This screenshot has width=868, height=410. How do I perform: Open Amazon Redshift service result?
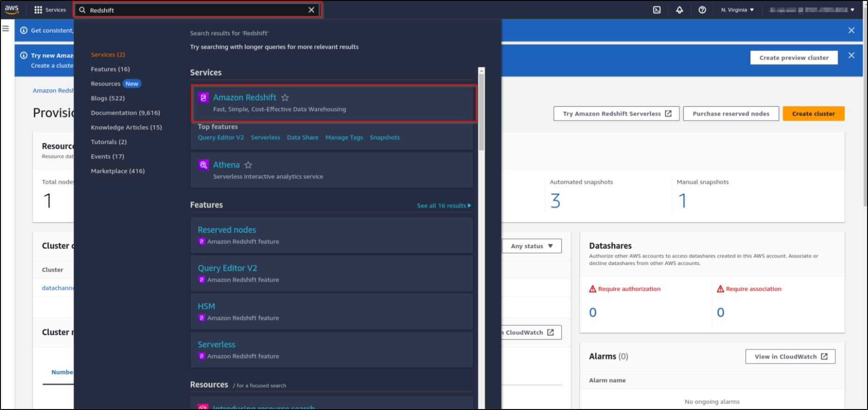point(245,98)
